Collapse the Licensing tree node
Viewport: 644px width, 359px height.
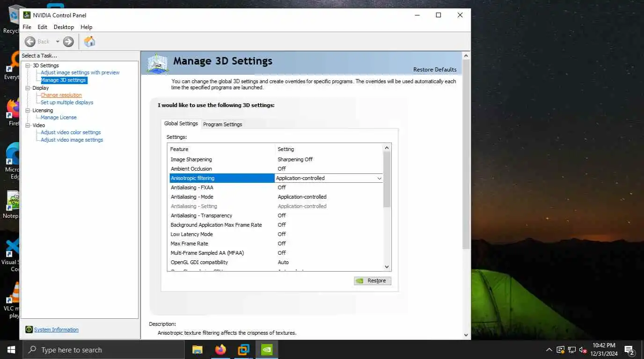coord(28,110)
